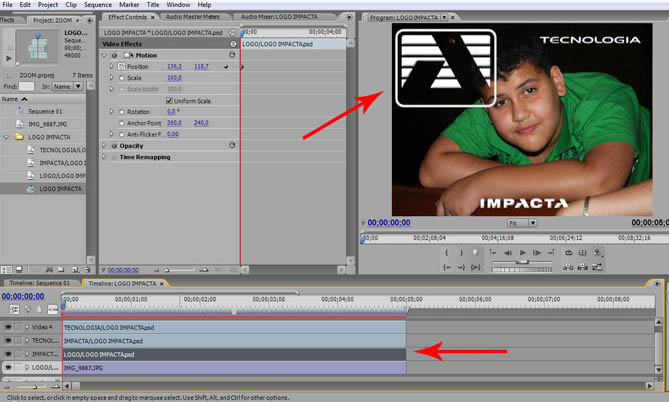
Task: Expand the Opacity effect properties
Action: point(105,145)
